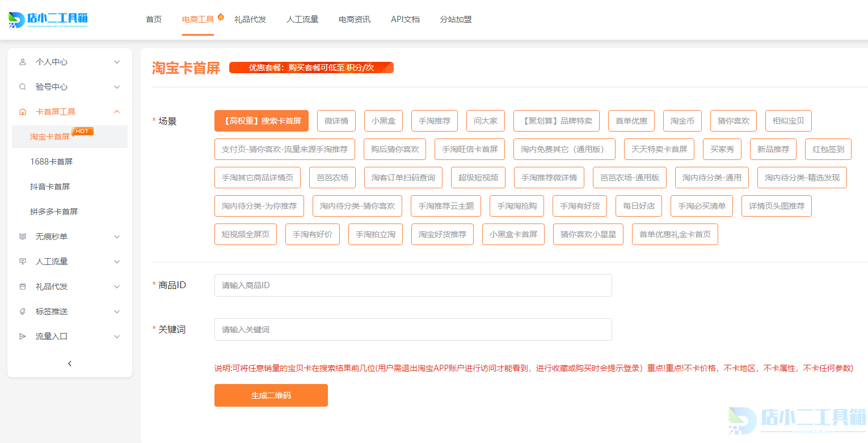Expand the 标签推送 menu chevron

click(x=117, y=311)
